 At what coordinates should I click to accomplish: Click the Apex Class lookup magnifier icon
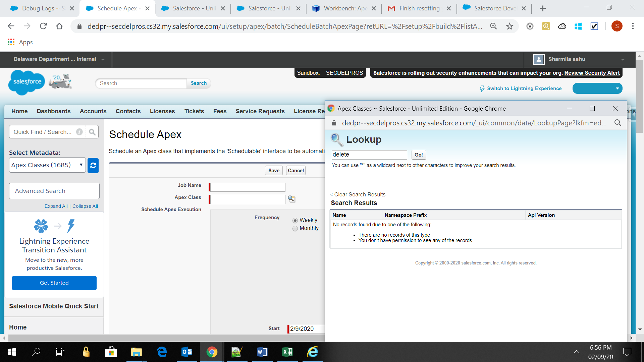tap(291, 199)
